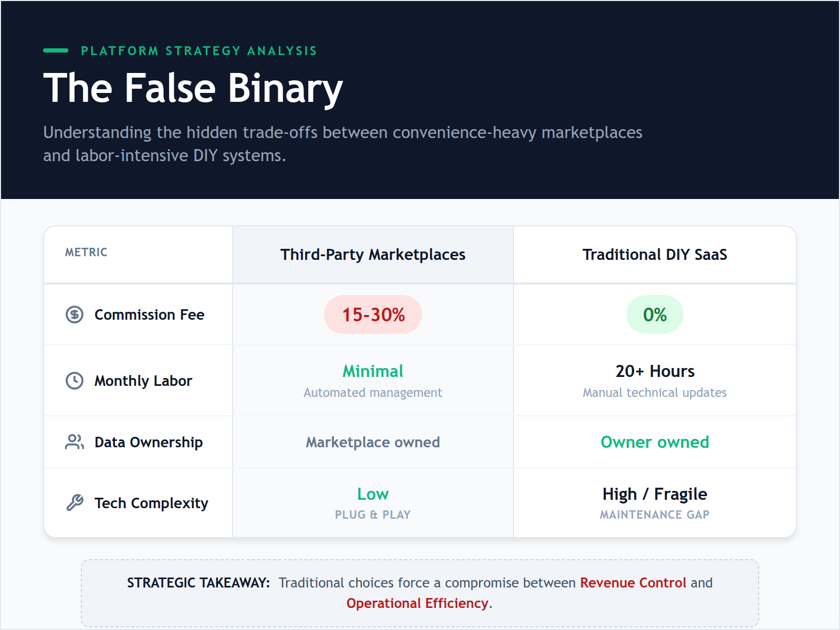Click The False Binary title

click(193, 88)
